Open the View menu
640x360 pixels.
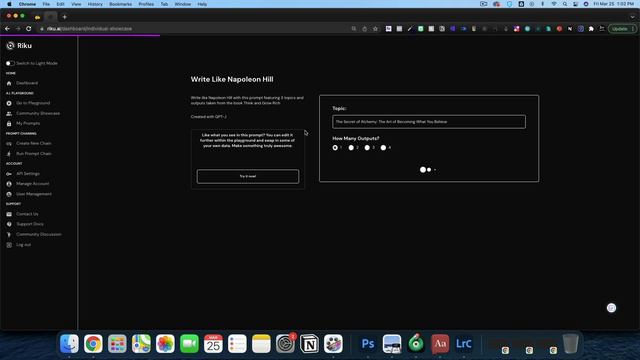[x=76, y=4]
